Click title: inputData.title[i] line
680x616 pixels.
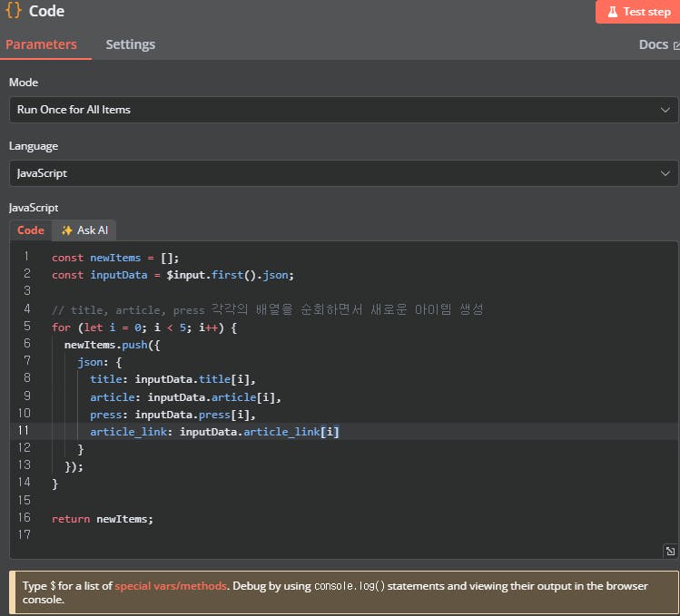coord(172,380)
